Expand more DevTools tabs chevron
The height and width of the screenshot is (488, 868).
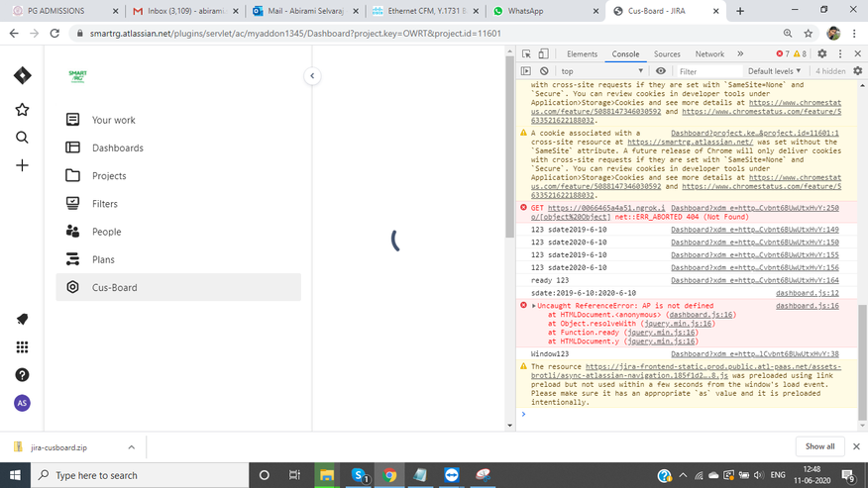click(x=740, y=53)
